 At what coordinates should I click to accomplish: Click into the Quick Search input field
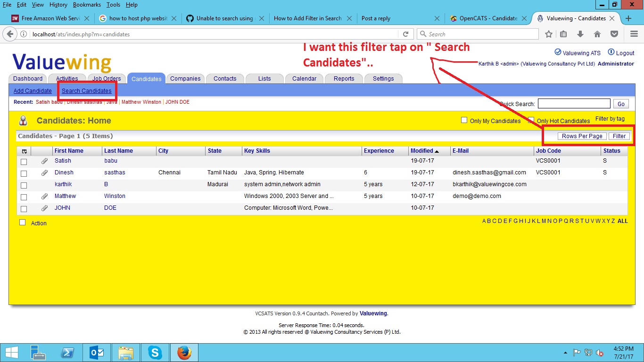click(x=574, y=104)
